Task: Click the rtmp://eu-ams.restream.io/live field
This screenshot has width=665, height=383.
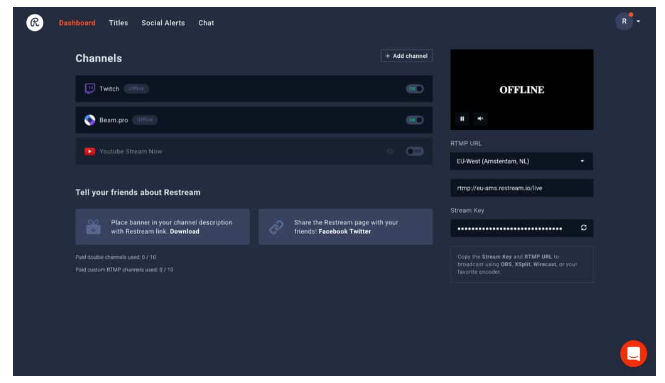Action: (x=522, y=188)
